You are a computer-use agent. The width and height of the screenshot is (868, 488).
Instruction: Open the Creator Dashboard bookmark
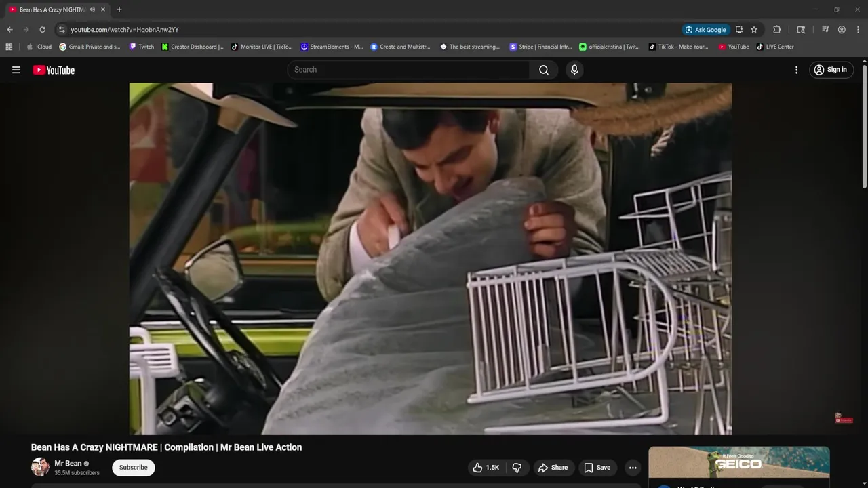pos(193,47)
